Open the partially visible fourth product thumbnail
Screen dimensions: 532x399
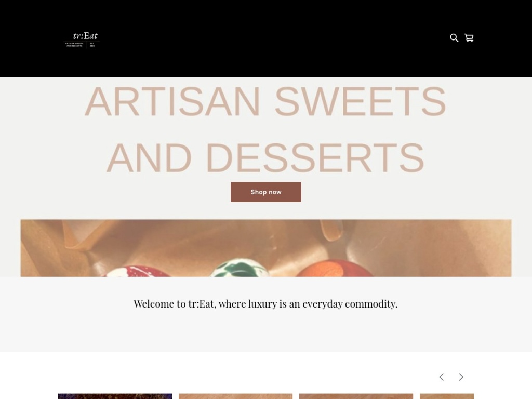click(x=447, y=396)
